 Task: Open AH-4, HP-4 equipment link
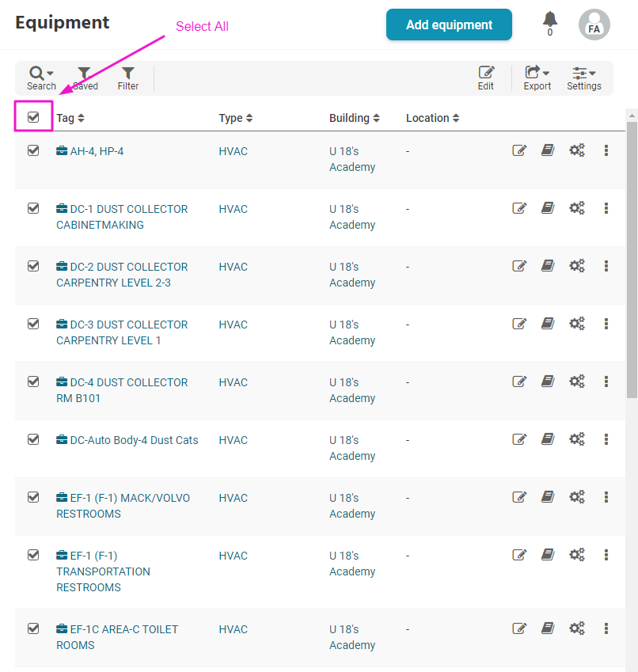(90, 151)
